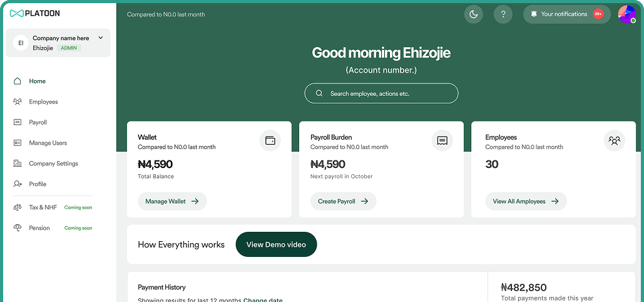Screen dimensions: 644x302
Task: Play the View Demo video button
Action: click(276, 244)
